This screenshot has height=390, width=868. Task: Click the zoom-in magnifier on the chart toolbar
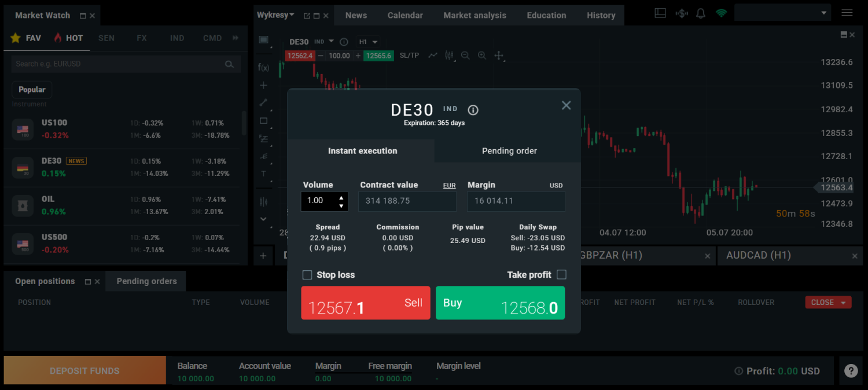click(x=482, y=55)
